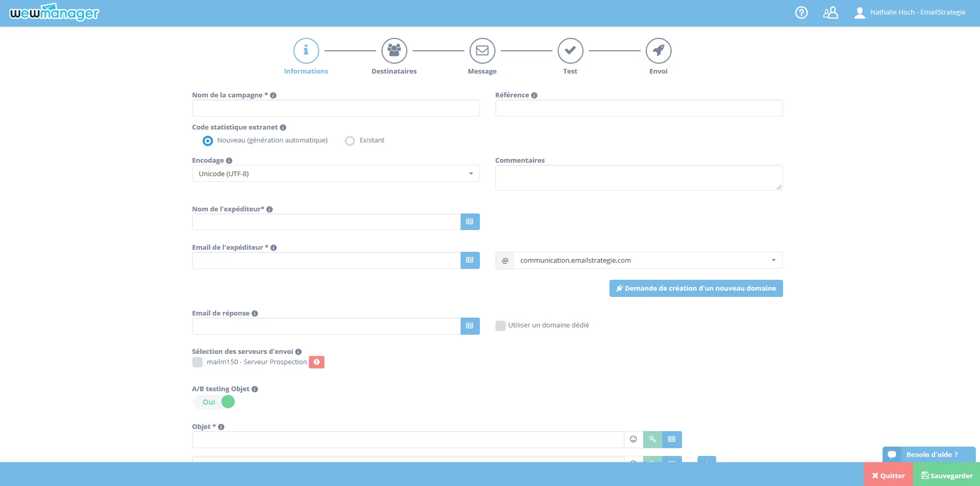The image size is (980, 486).
Task: Click red warning icon next to mailm150 server
Action: (x=317, y=362)
